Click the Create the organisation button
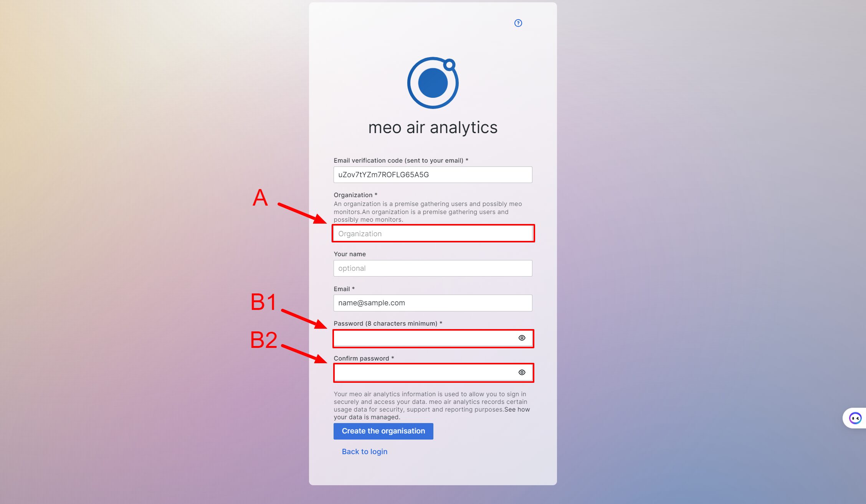 (383, 431)
